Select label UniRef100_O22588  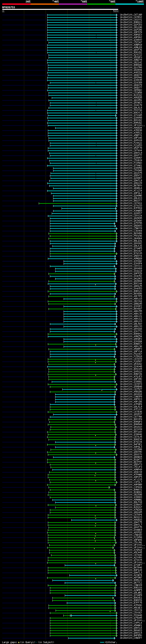131,450
